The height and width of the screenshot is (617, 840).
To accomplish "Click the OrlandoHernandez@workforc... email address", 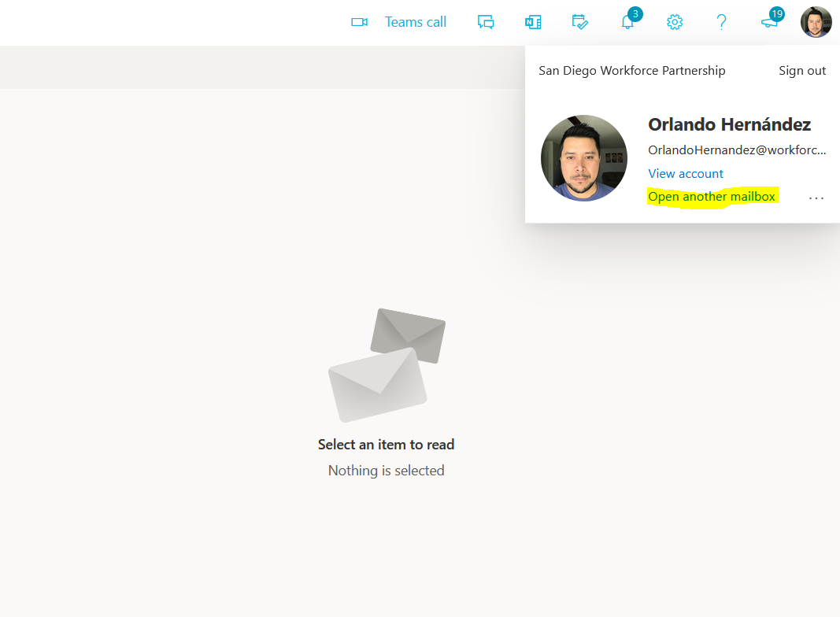I will (x=737, y=150).
